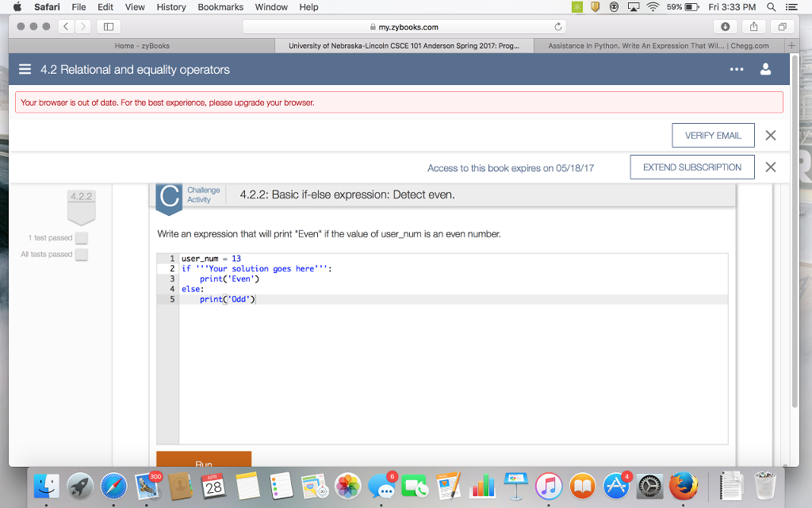Open Mail with the 300 badge in the Dock
Image resolution: width=812 pixels, height=508 pixels.
tap(147, 487)
